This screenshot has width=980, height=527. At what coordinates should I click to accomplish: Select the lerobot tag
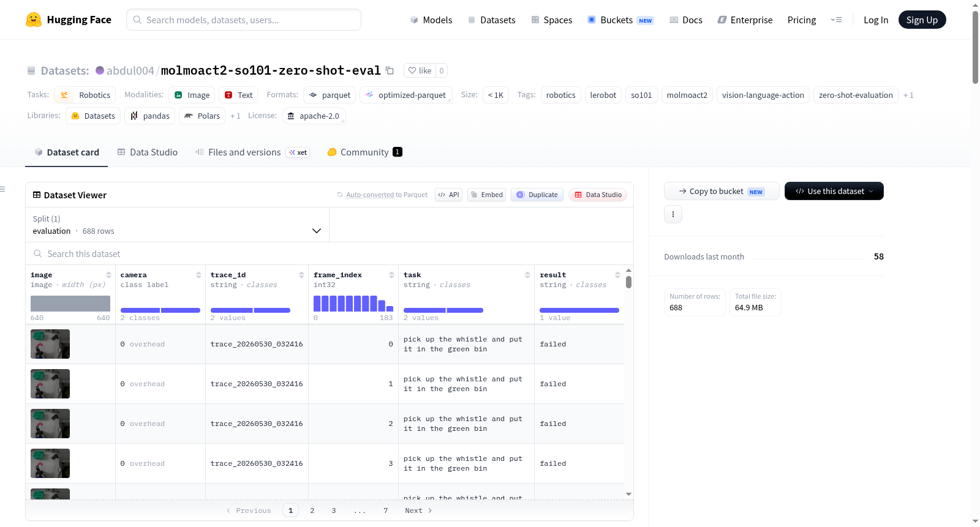[x=603, y=95]
